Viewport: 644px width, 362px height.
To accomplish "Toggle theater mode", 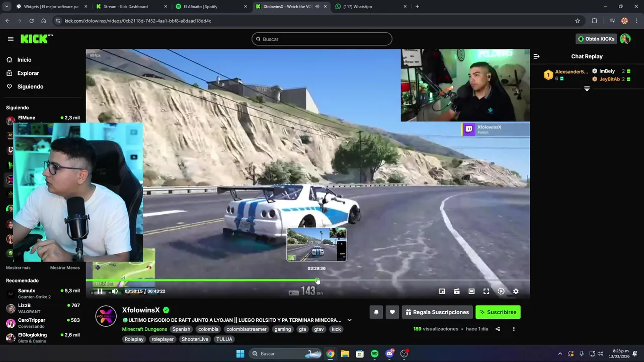I will pos(471,291).
